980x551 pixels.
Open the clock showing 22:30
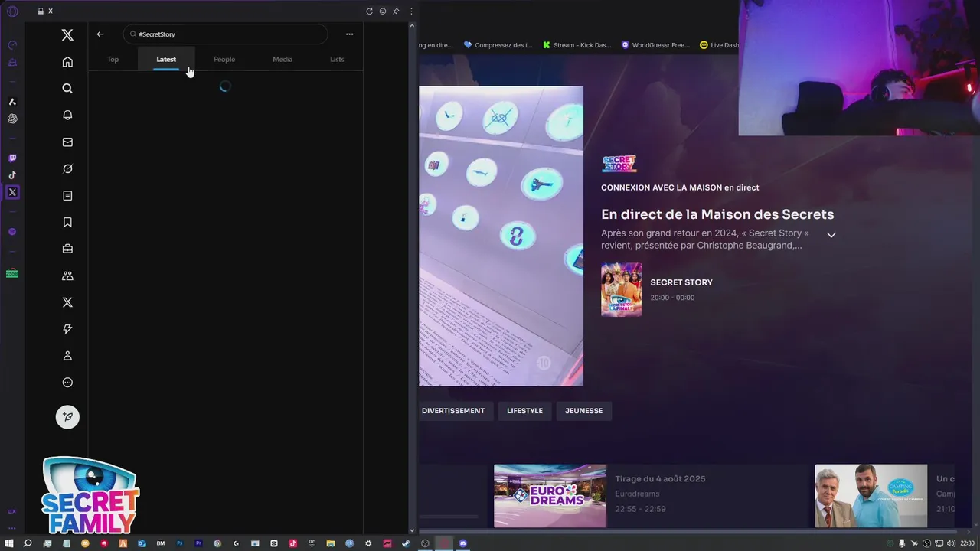(968, 543)
